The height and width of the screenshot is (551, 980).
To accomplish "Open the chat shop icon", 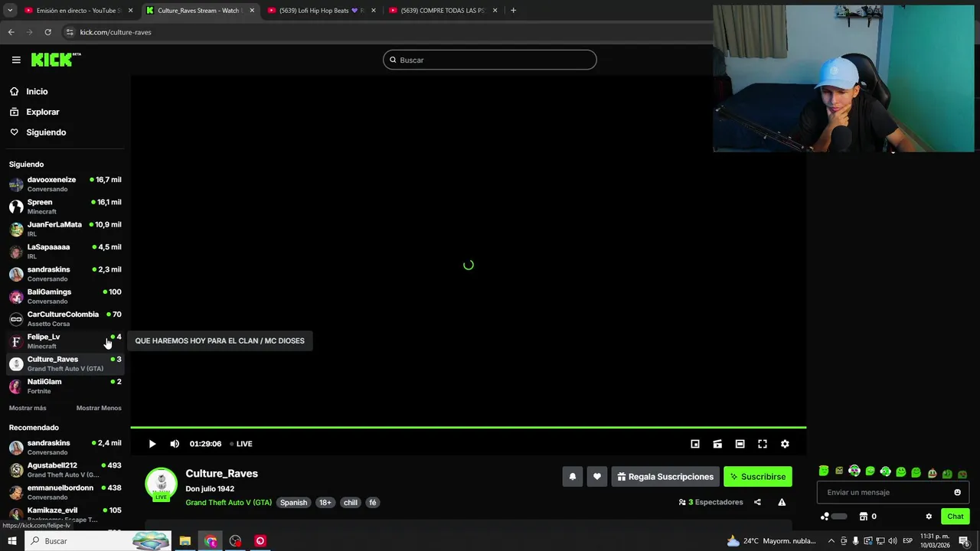I will pyautogui.click(x=864, y=517).
